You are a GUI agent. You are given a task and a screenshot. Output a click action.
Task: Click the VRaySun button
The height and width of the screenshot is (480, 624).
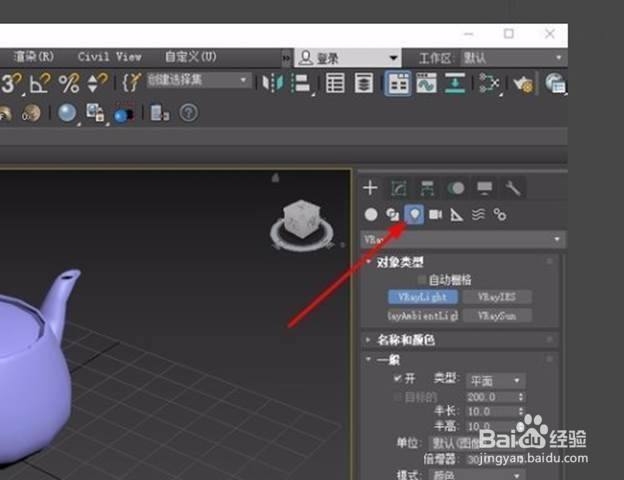coord(497,316)
